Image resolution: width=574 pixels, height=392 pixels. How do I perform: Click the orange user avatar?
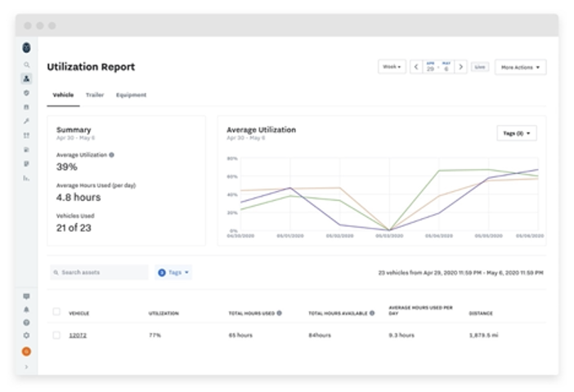26,351
